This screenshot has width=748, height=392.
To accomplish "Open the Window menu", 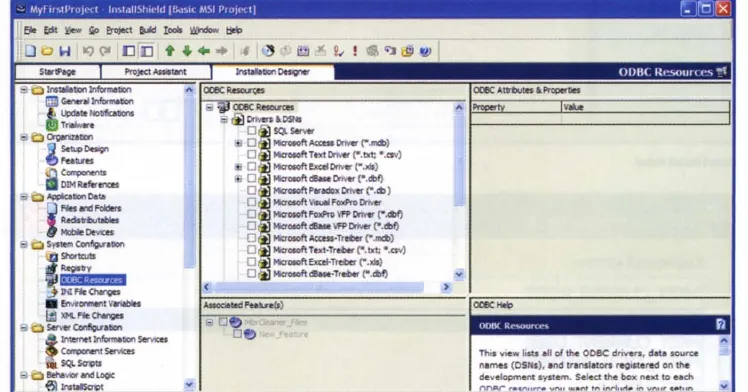I will tap(204, 30).
